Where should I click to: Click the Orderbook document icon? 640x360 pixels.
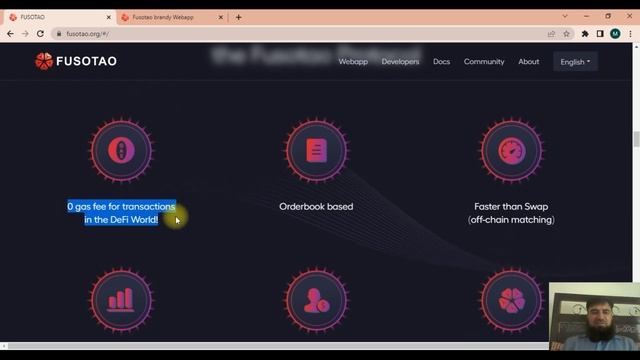pyautogui.click(x=316, y=150)
